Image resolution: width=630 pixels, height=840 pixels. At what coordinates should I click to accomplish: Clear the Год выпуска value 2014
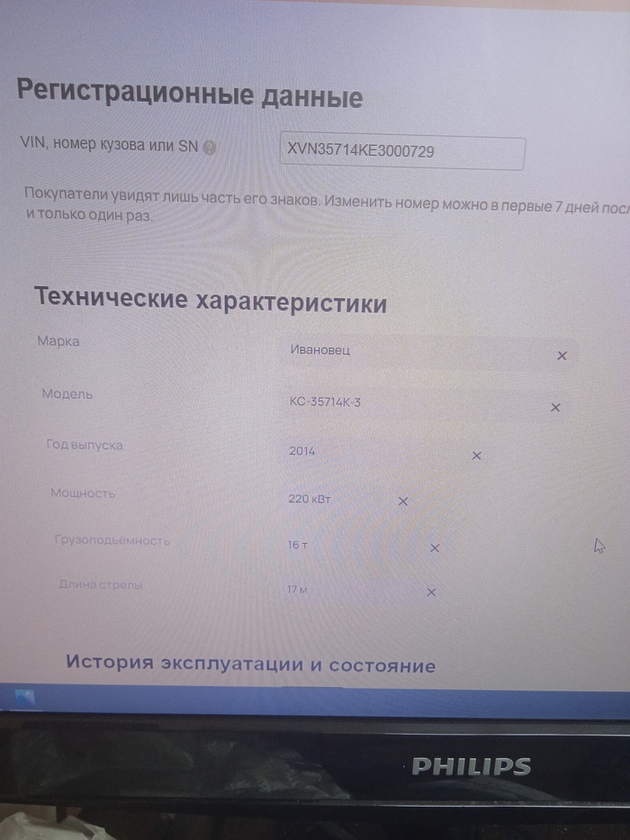(x=476, y=456)
